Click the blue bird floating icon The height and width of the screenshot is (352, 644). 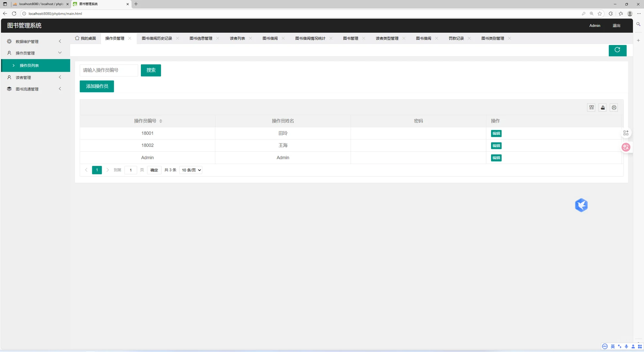(x=581, y=205)
